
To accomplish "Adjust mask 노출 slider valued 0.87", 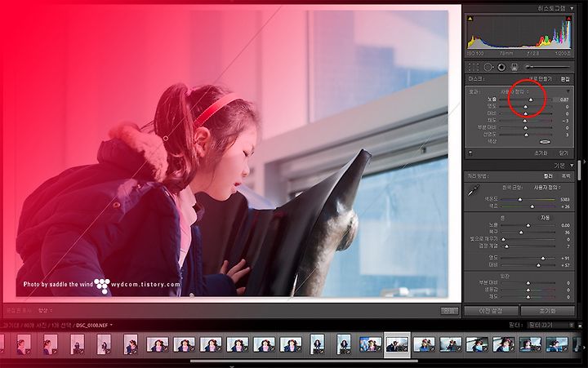I will [x=531, y=100].
